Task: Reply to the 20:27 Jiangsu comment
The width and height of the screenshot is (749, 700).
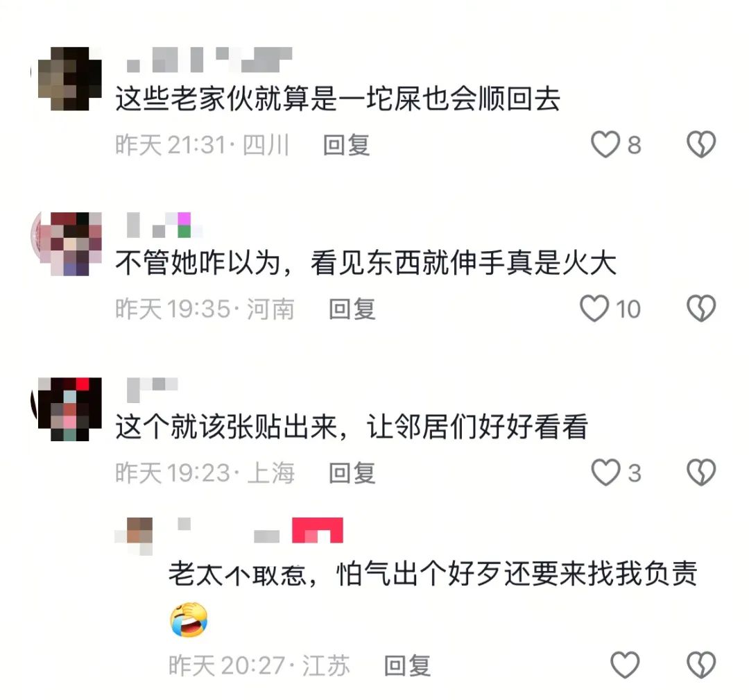Action: pyautogui.click(x=408, y=665)
